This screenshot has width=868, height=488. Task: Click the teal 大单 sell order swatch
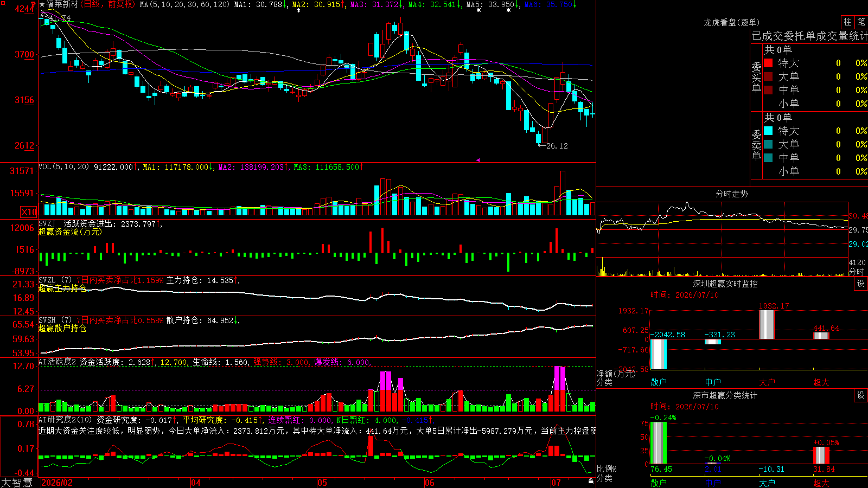[x=768, y=144]
